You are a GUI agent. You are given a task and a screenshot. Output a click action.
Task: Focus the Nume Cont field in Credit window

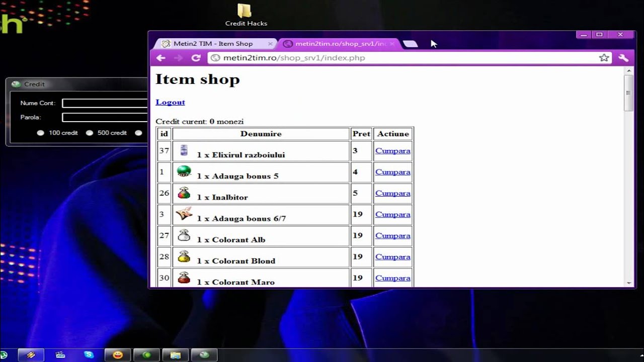105,103
